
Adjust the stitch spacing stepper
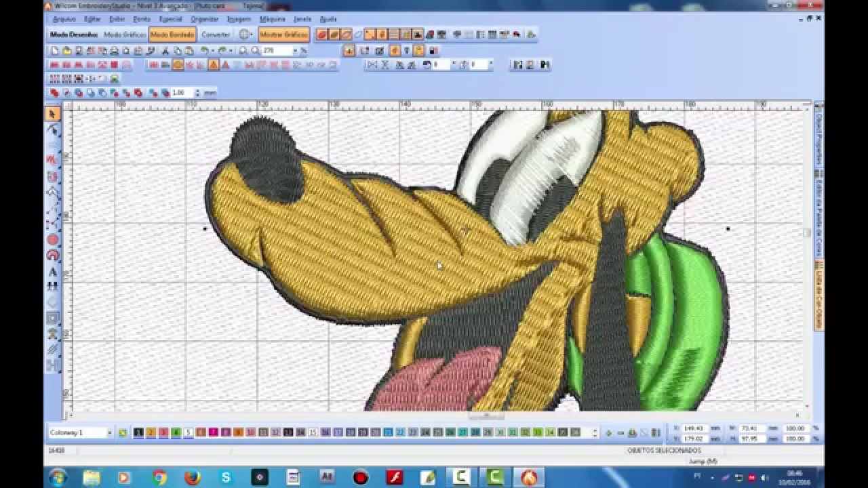click(x=197, y=93)
